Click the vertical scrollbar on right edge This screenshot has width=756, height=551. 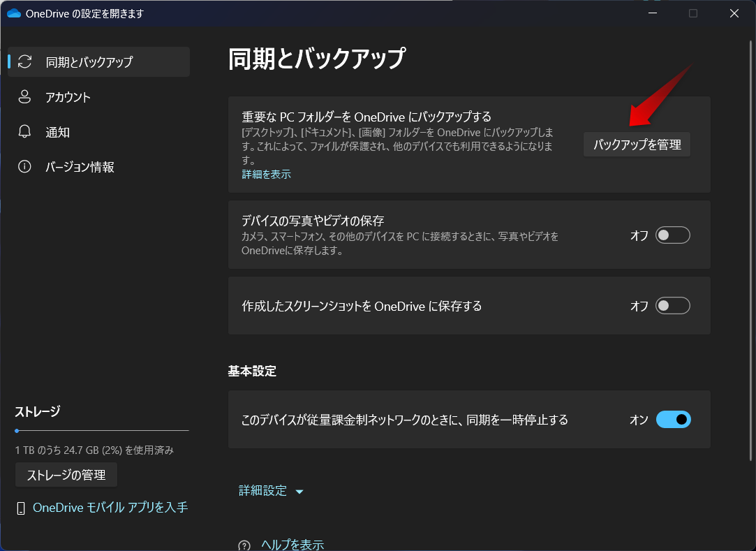[750, 251]
